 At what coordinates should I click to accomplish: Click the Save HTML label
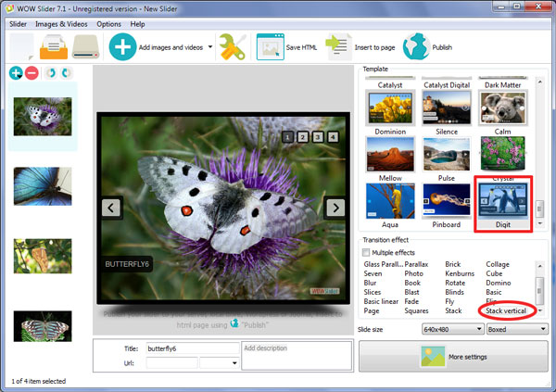tap(301, 47)
